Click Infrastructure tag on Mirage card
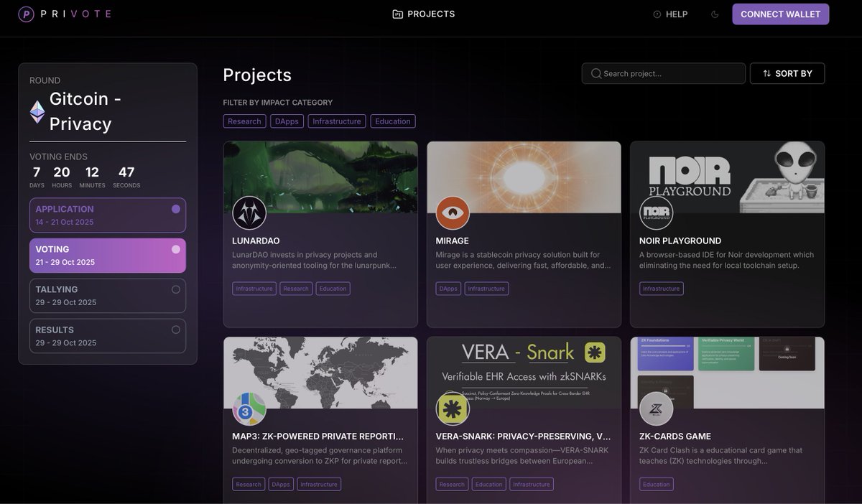 pyautogui.click(x=486, y=289)
